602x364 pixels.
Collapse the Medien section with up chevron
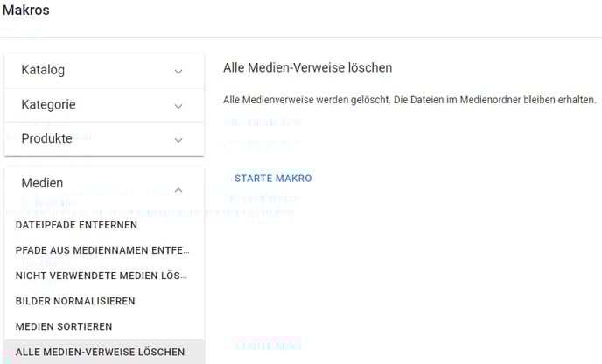[178, 189]
